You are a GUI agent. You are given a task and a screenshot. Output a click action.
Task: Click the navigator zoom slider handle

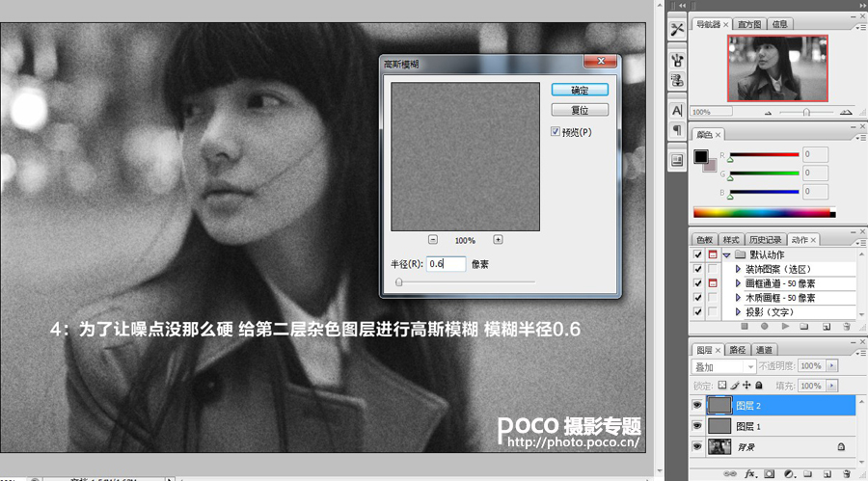(x=806, y=113)
